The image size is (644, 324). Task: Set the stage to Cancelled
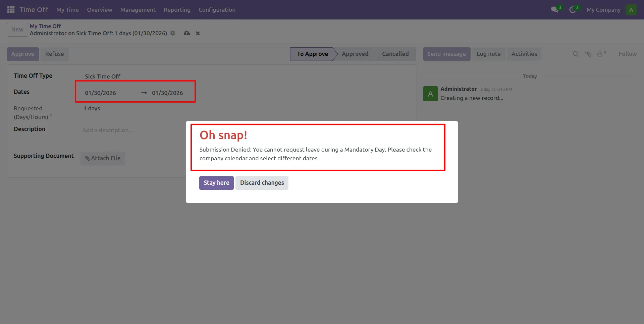(x=395, y=54)
